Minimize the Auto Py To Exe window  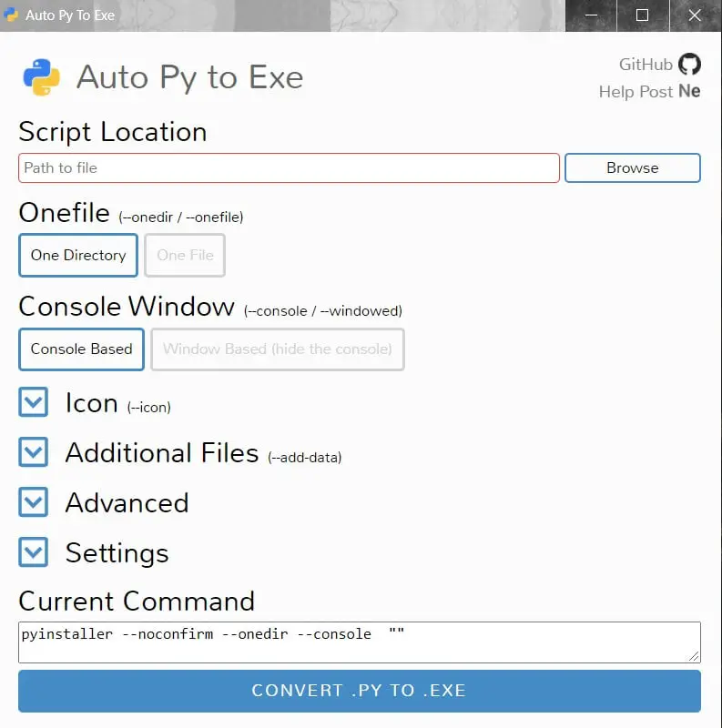click(591, 15)
